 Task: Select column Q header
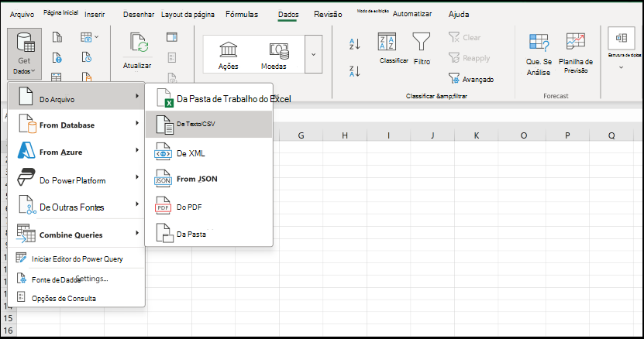pos(611,135)
